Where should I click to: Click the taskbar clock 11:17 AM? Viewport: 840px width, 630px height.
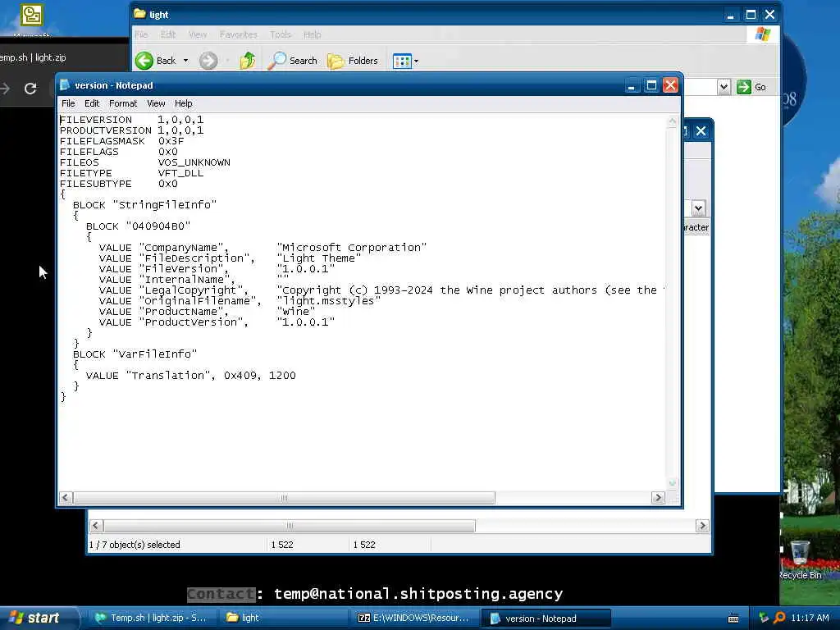coord(810,618)
